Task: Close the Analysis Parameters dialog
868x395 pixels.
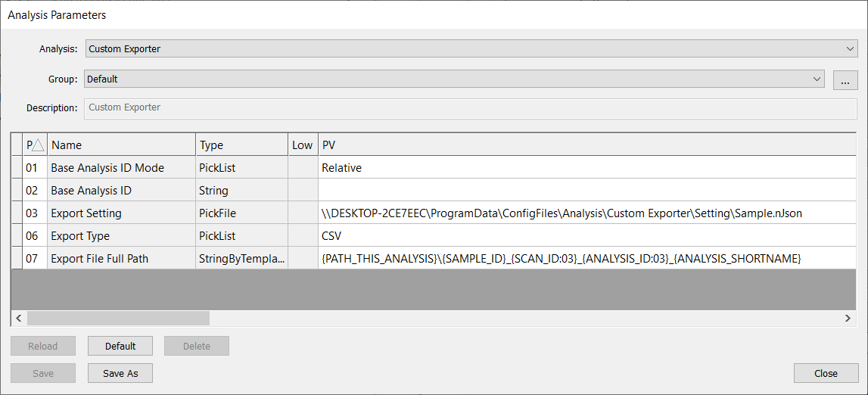Action: pyautogui.click(x=826, y=373)
